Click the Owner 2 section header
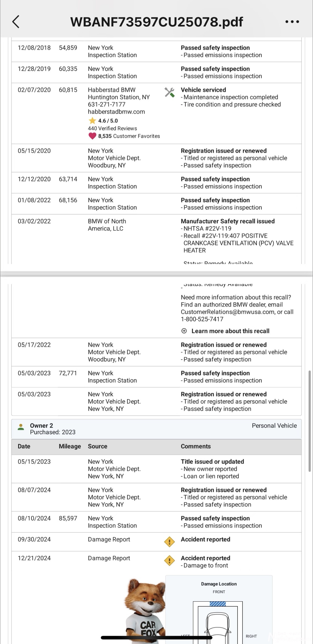313x644 pixels. (x=156, y=429)
